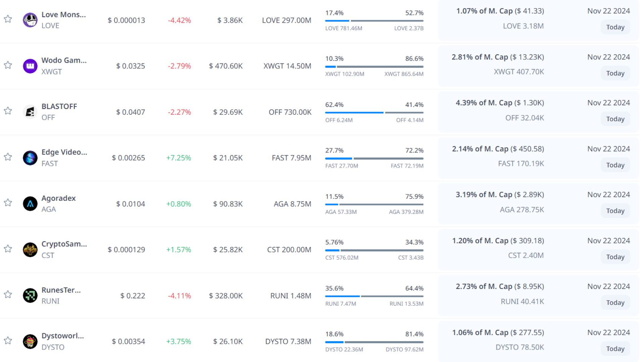Click the BLASTOFF unlock progress bar
The width and height of the screenshot is (644, 362).
[x=374, y=113]
